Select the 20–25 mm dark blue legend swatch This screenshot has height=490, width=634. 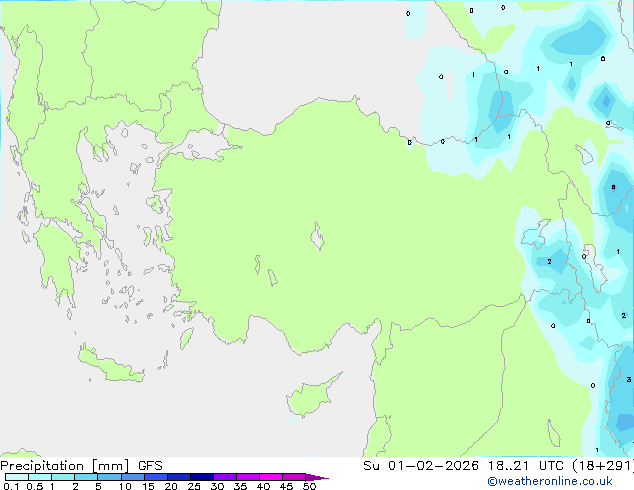tap(179, 477)
